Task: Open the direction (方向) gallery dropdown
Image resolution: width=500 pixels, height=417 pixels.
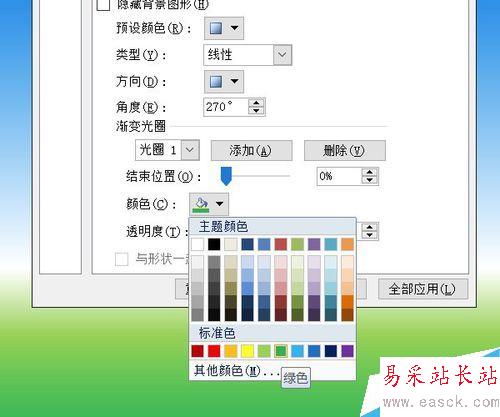Action: (x=224, y=81)
